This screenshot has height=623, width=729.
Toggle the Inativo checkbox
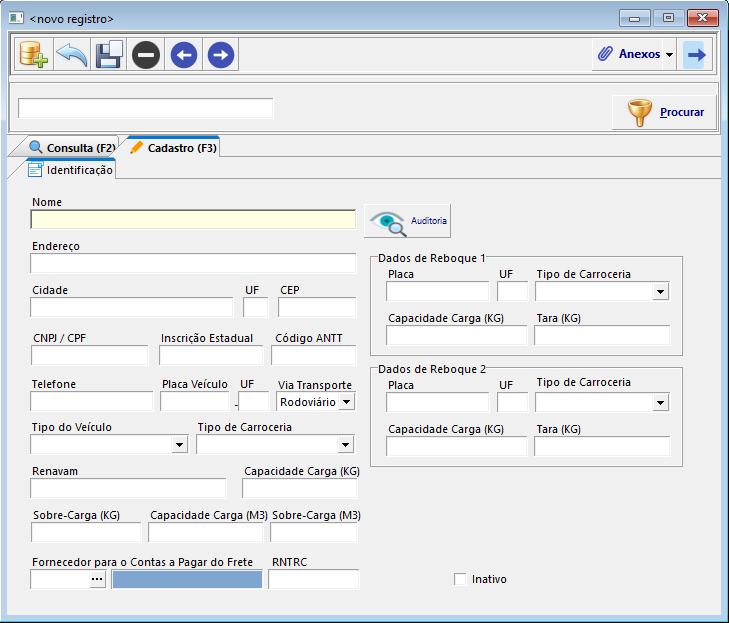(x=460, y=579)
